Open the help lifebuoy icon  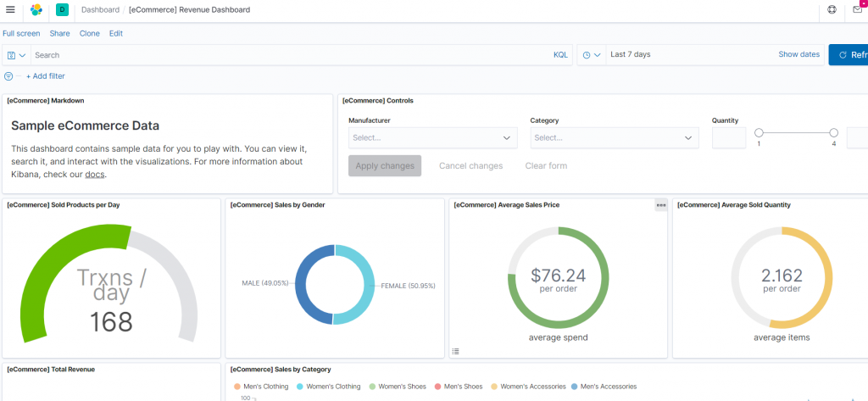coord(832,9)
